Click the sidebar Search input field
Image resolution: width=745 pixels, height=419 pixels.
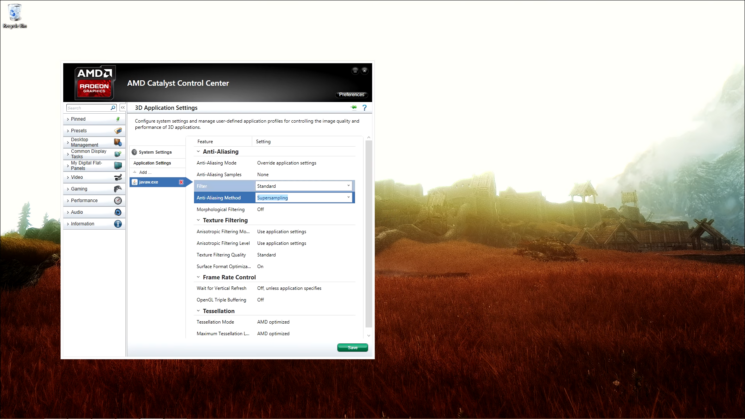coord(90,107)
